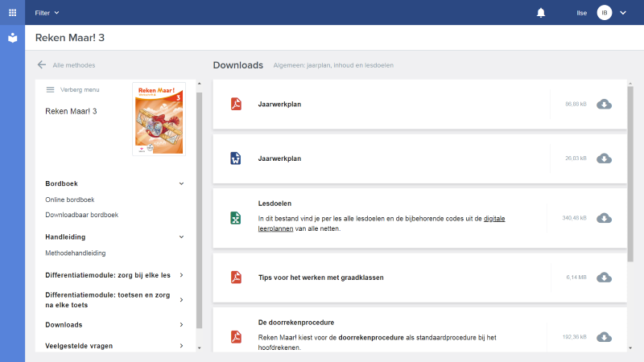This screenshot has height=362, width=644.
Task: Open the Reken Maar! 3 book cover
Action: (x=159, y=119)
